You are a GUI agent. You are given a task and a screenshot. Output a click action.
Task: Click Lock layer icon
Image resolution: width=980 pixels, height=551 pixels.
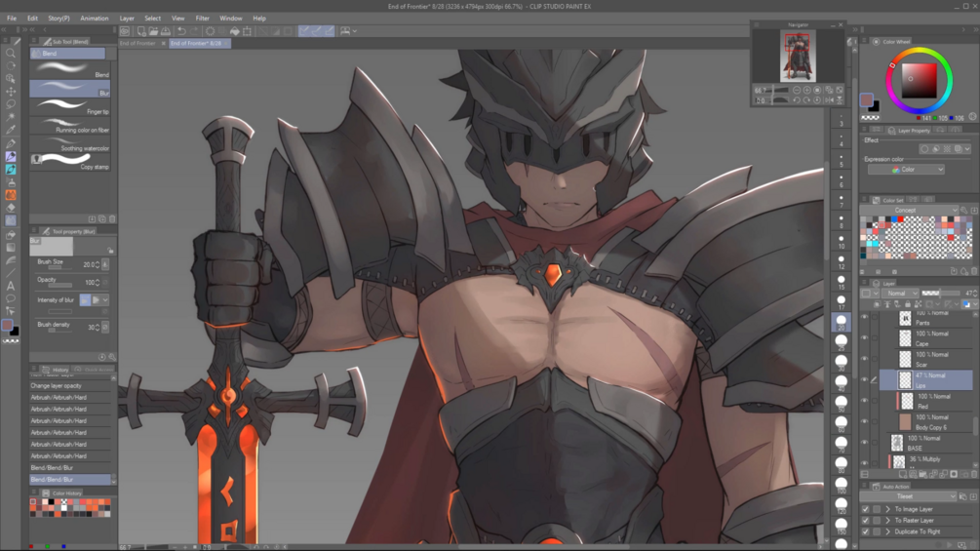tap(908, 304)
